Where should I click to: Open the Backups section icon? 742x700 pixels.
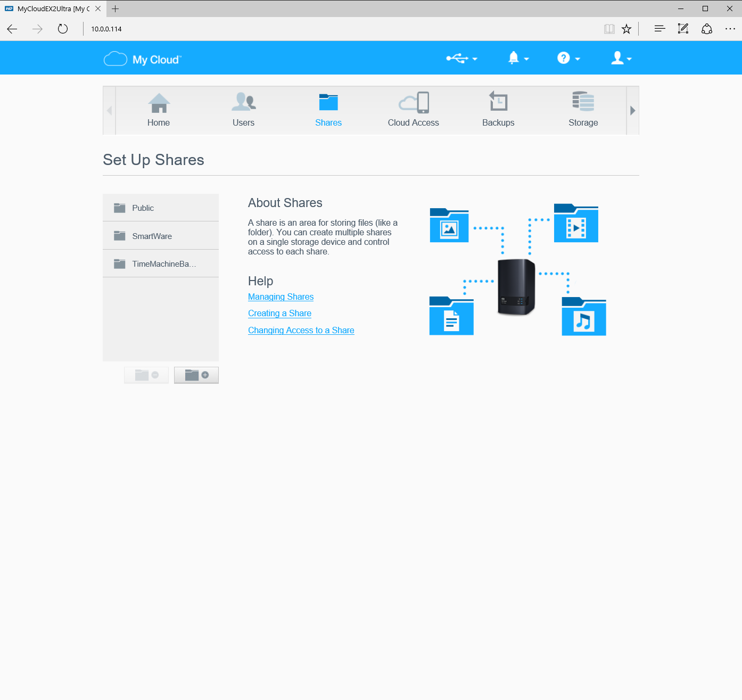click(x=498, y=103)
